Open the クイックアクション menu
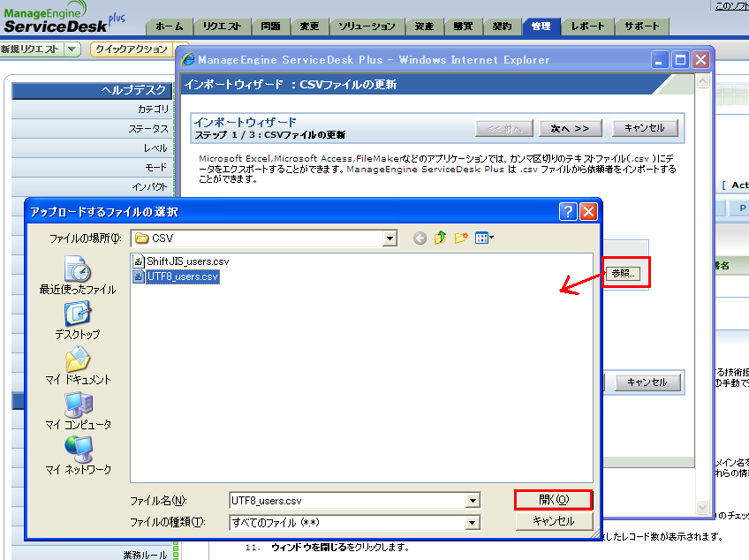The image size is (749, 560). coord(132,49)
